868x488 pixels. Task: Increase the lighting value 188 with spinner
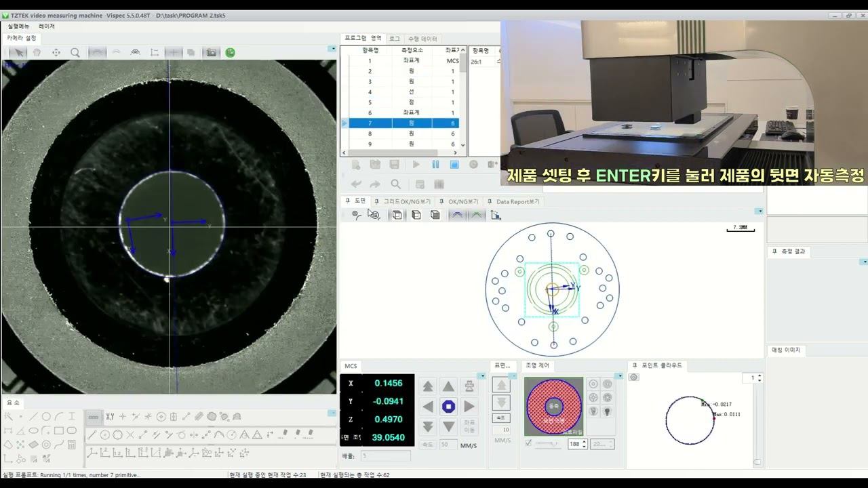[584, 441]
